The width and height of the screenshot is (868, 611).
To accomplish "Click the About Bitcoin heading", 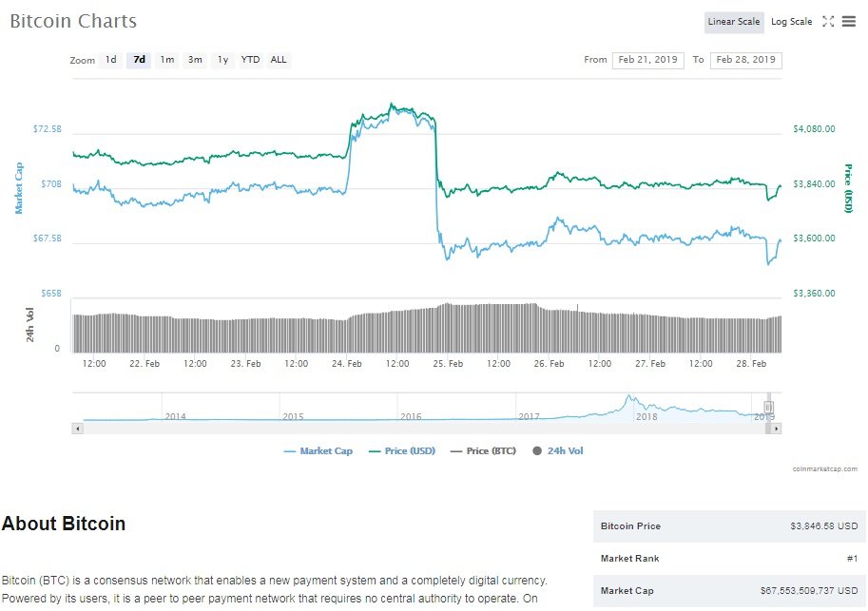I will click(x=64, y=524).
